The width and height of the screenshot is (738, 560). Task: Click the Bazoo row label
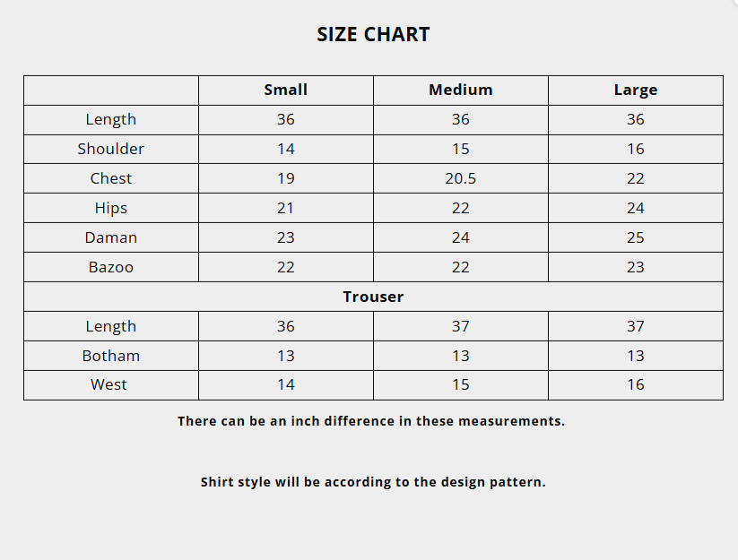click(111, 267)
